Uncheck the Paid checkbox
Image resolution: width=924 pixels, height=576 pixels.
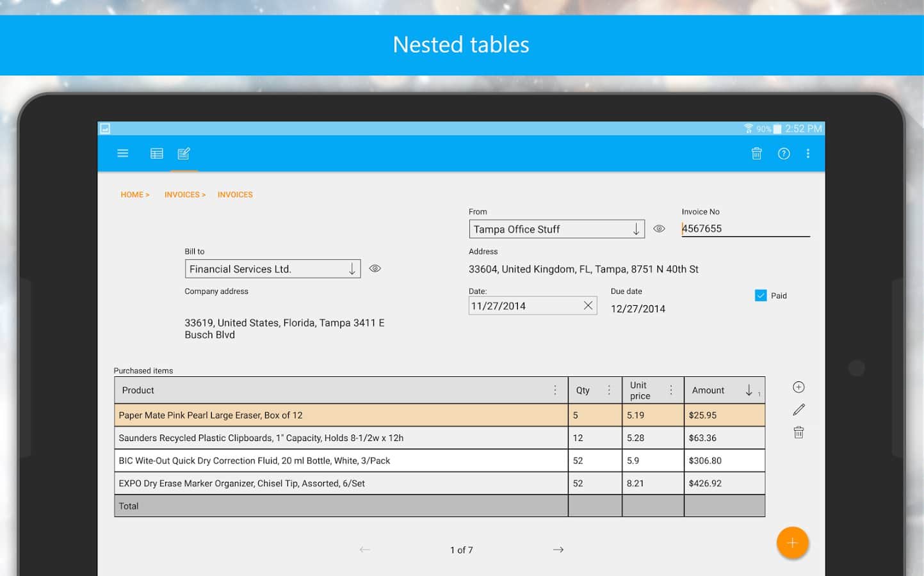(761, 296)
